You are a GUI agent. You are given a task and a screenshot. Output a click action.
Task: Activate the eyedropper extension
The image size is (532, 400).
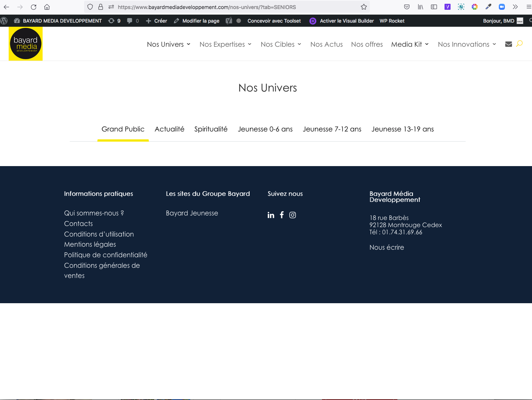coord(488,7)
